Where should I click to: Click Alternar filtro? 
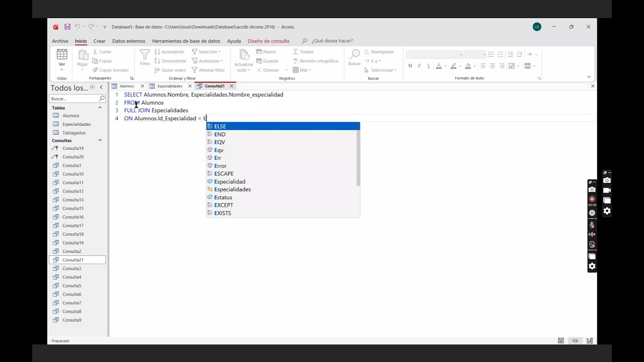(208, 70)
